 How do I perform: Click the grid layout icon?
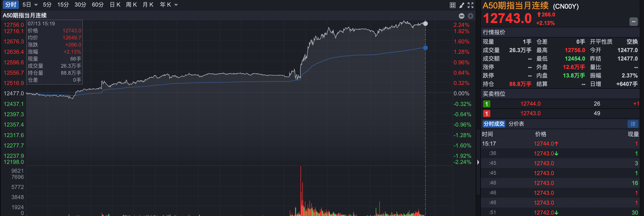coord(452,5)
